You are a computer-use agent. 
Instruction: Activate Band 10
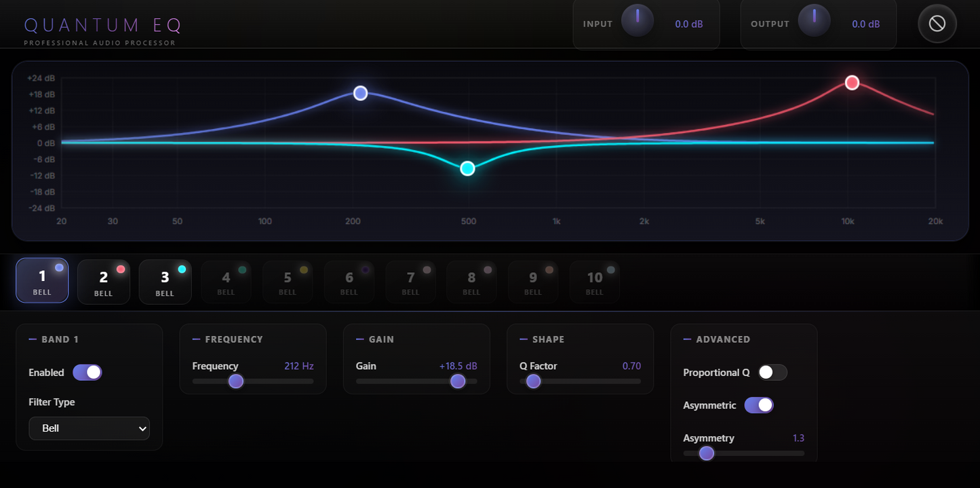tap(595, 282)
